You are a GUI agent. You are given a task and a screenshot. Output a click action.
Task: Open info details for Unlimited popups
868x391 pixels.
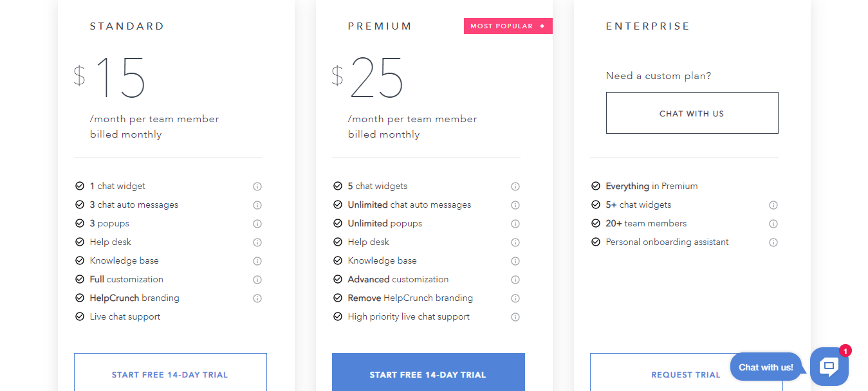point(515,223)
